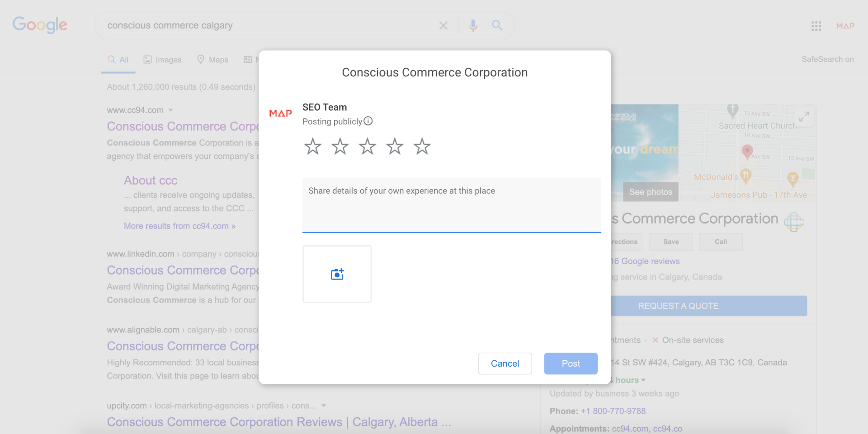The image size is (868, 434).
Task: Open the Alignable Conscious Commerce result
Action: (183, 346)
